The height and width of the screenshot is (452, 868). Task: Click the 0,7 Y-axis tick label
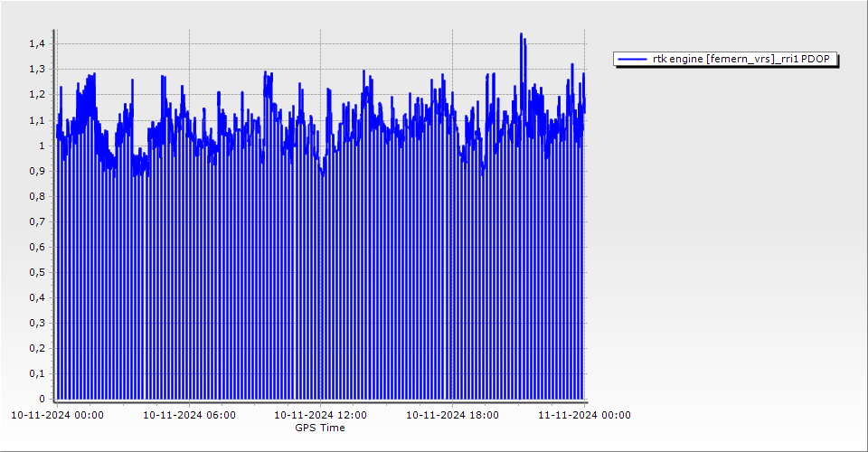click(x=37, y=221)
